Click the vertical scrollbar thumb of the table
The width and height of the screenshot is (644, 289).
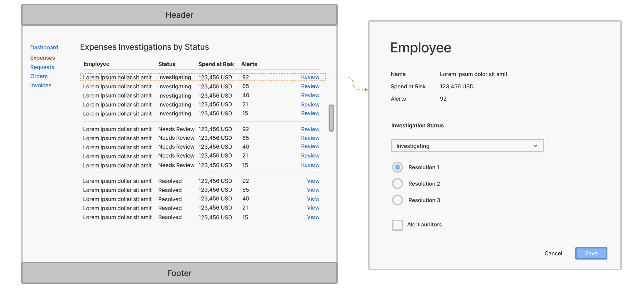[x=331, y=118]
